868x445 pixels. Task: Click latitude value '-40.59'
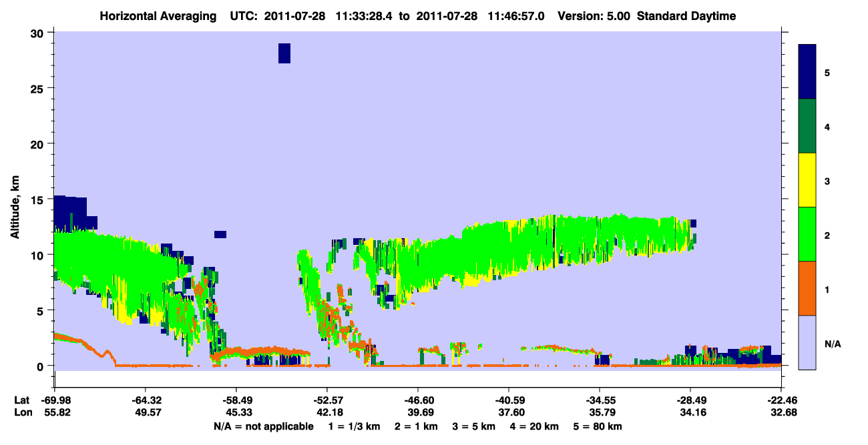click(x=509, y=400)
